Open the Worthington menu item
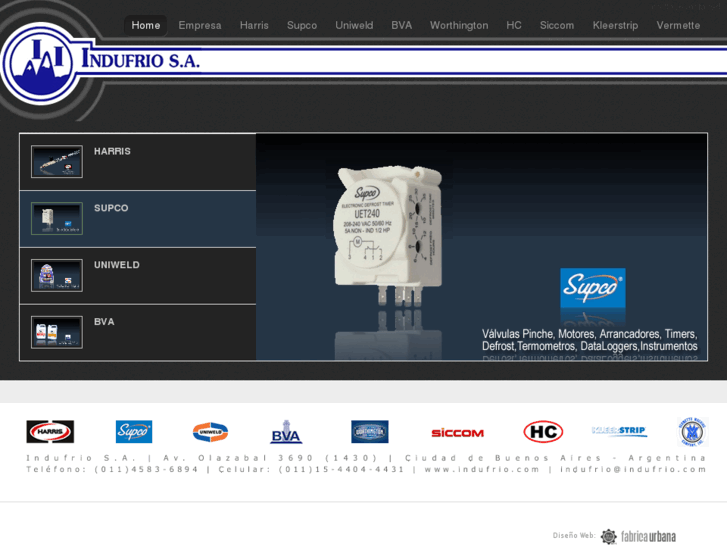This screenshot has width=727, height=545. coord(459,26)
